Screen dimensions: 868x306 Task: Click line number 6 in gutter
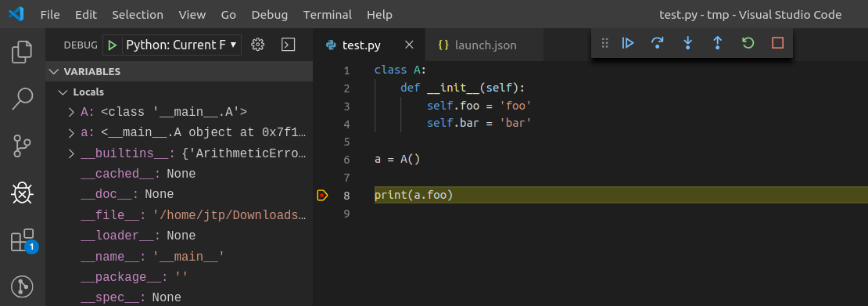[346, 160]
